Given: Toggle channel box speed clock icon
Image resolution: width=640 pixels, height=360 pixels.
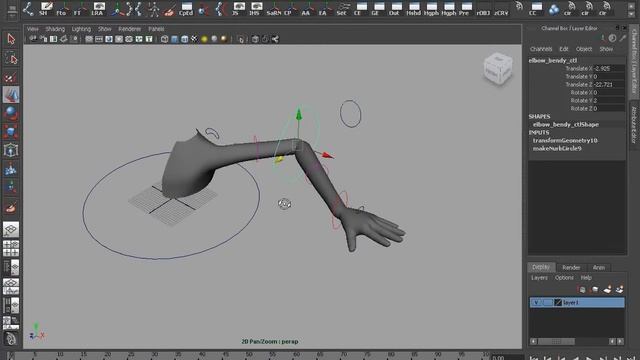Looking at the screenshot, I should click(x=612, y=38).
